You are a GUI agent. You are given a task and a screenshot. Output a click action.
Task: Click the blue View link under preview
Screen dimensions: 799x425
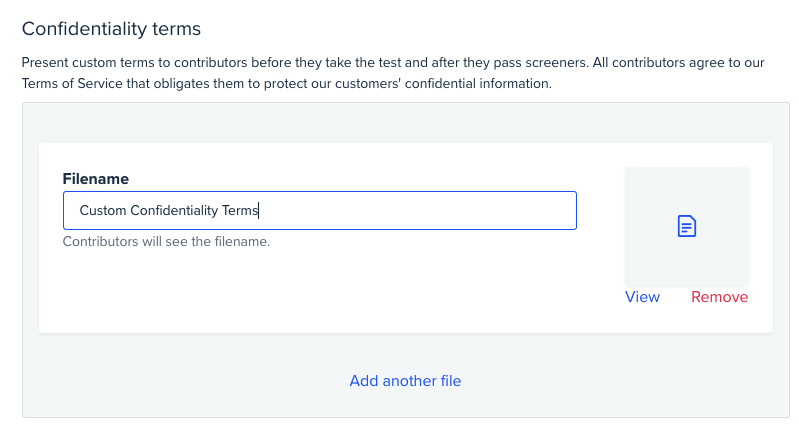[642, 297]
